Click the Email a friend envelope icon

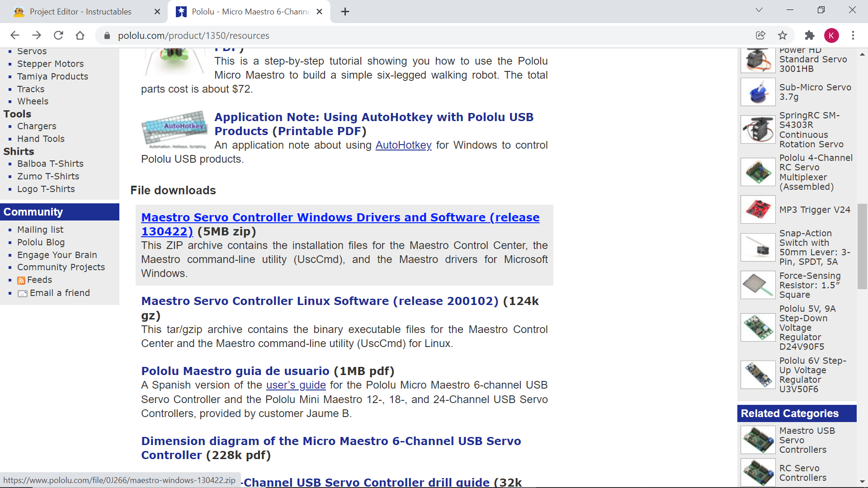pyautogui.click(x=23, y=294)
